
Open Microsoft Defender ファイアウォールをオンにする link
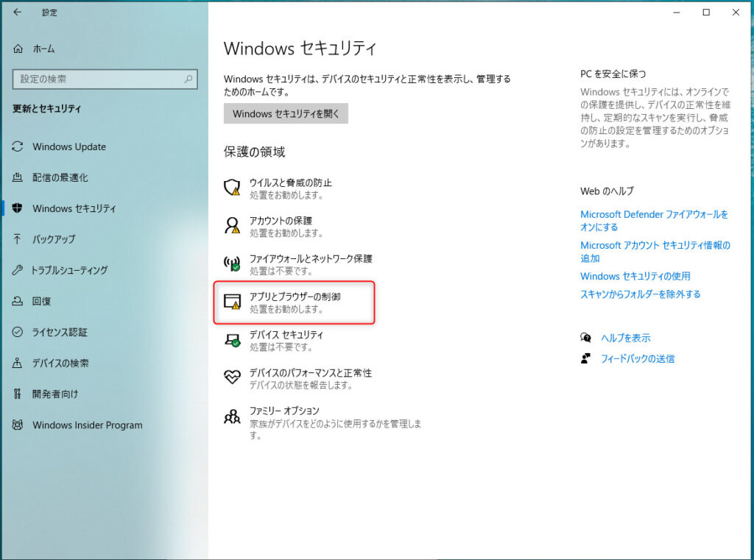pos(654,221)
